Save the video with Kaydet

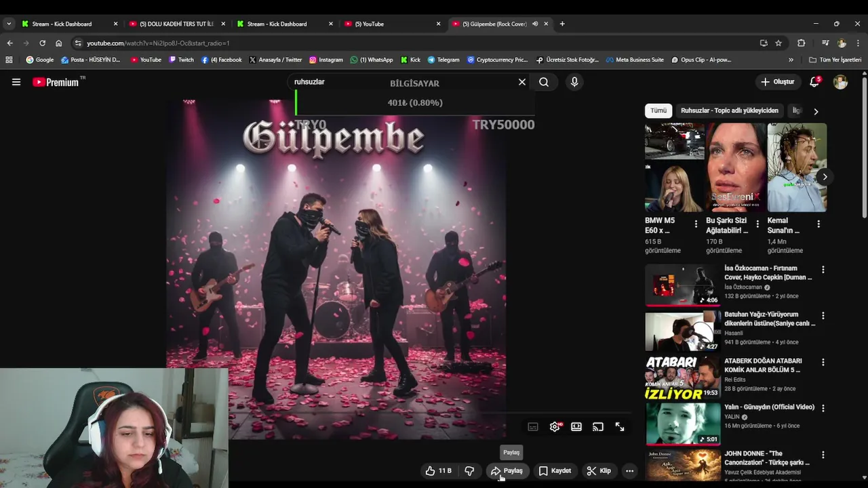tap(555, 470)
